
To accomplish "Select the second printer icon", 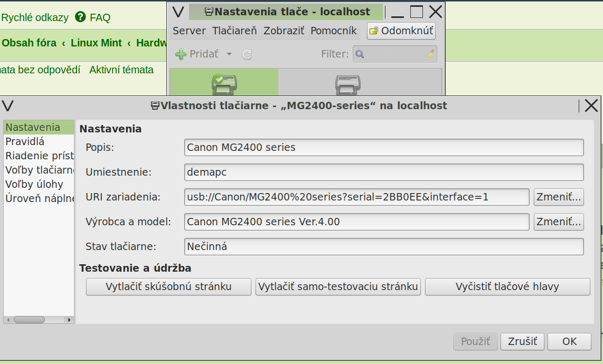I will coord(347,83).
